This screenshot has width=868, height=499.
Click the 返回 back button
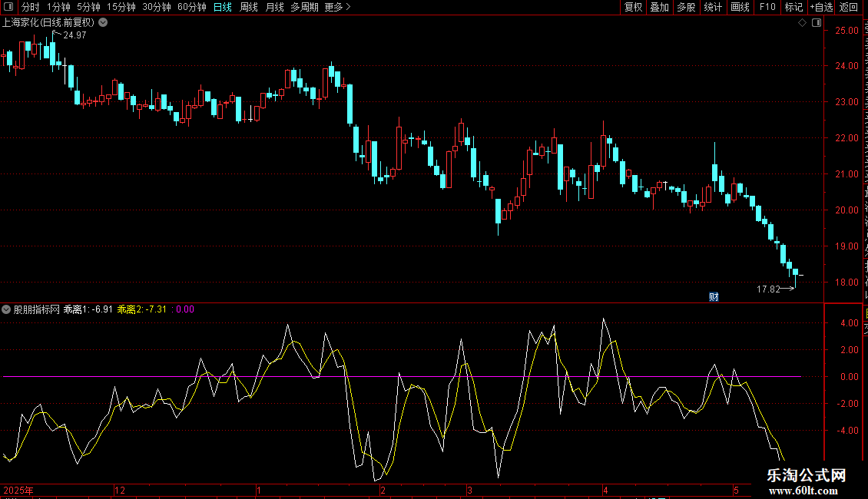pyautogui.click(x=849, y=7)
